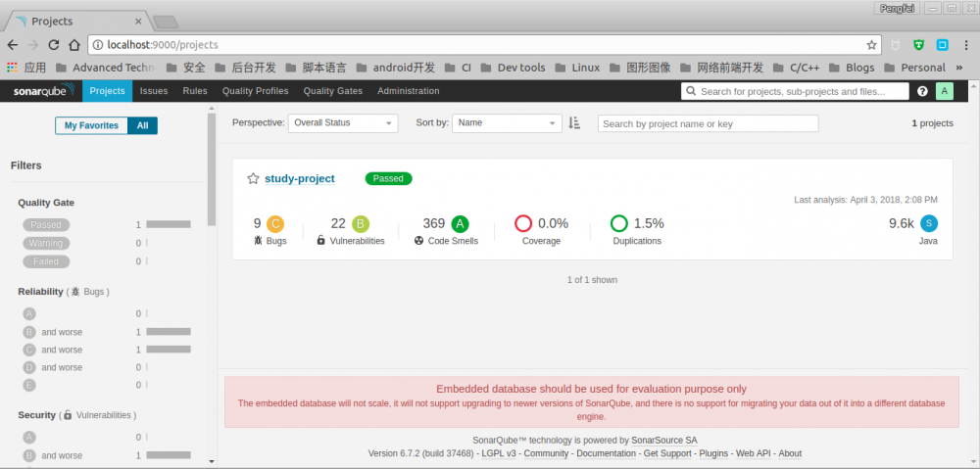Click the search by project name field
The height and width of the screenshot is (469, 980).
pyautogui.click(x=709, y=123)
